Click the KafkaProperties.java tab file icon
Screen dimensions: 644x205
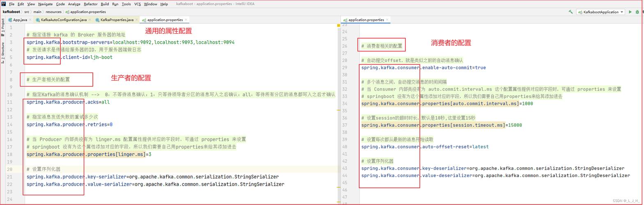pyautogui.click(x=97, y=20)
